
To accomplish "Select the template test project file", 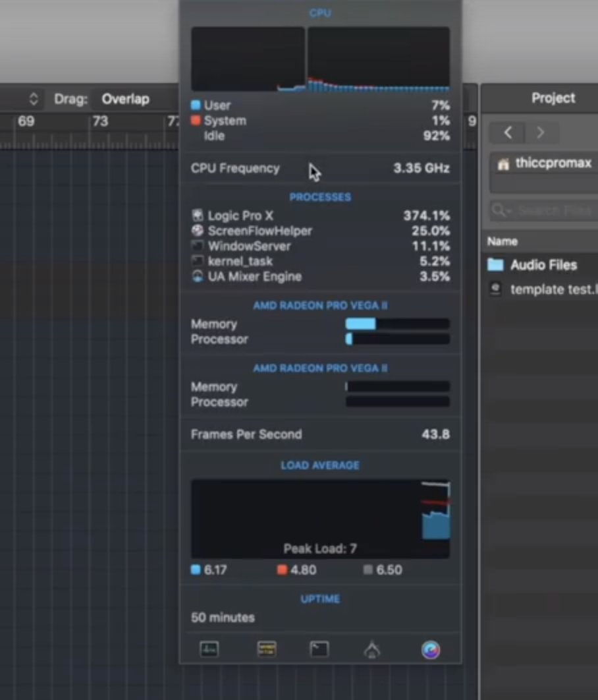I will 541,289.
